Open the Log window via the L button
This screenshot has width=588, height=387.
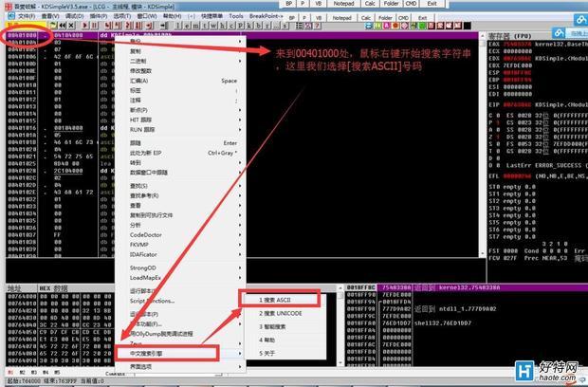(178, 26)
